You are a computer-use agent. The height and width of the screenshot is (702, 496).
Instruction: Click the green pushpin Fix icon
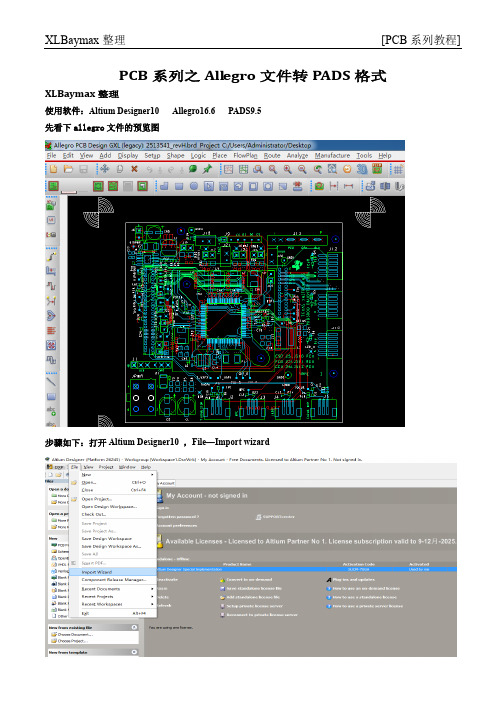click(207, 169)
